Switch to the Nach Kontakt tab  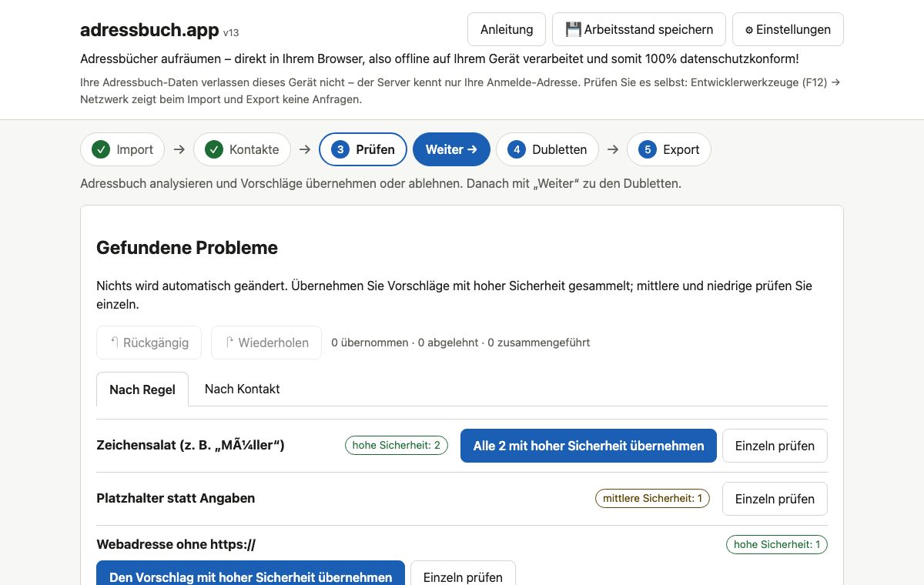pos(242,389)
